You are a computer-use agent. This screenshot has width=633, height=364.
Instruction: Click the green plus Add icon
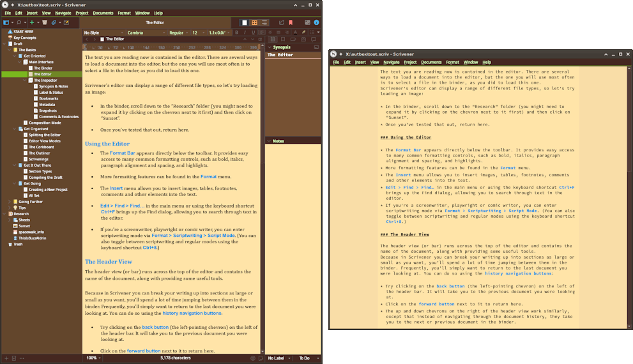click(31, 22)
